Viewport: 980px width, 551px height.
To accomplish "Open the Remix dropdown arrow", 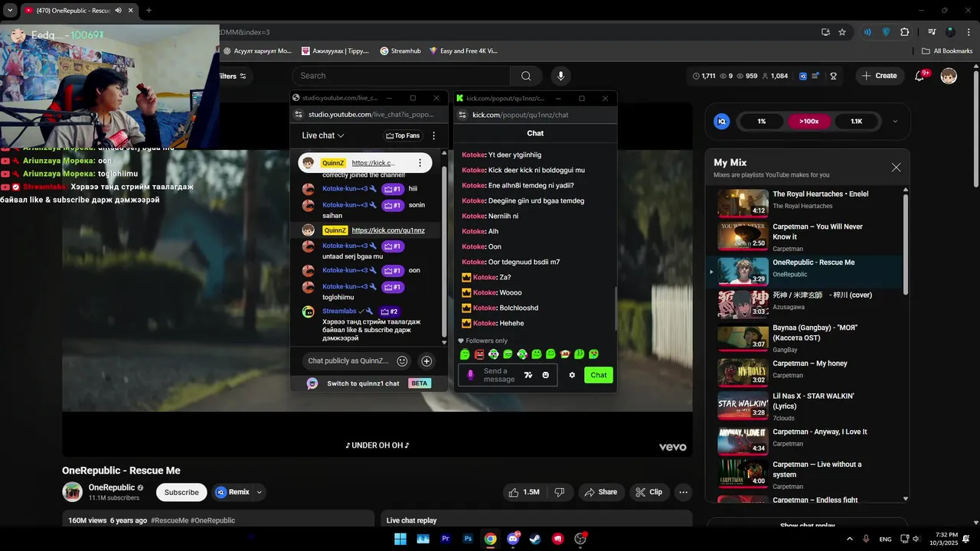I will click(x=259, y=492).
